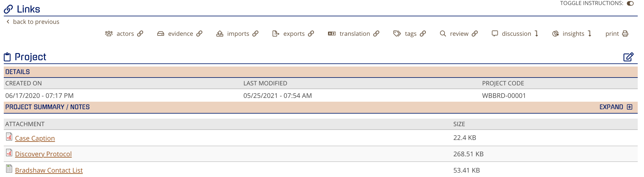
Task: Click the evidence drive icon
Action: pos(161,34)
